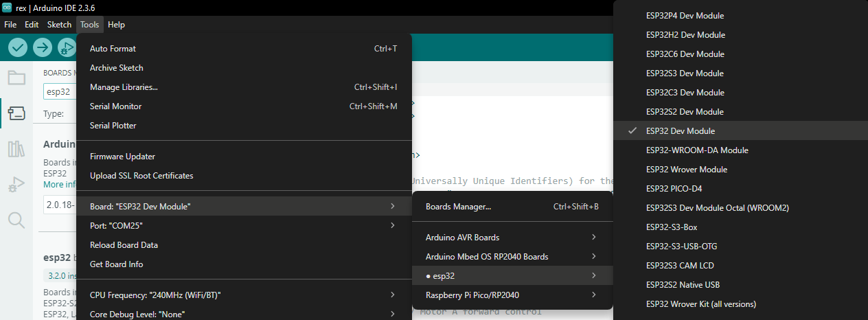Open the Sketchbook folder icon in sidebar
The height and width of the screenshot is (320, 868).
tap(16, 77)
